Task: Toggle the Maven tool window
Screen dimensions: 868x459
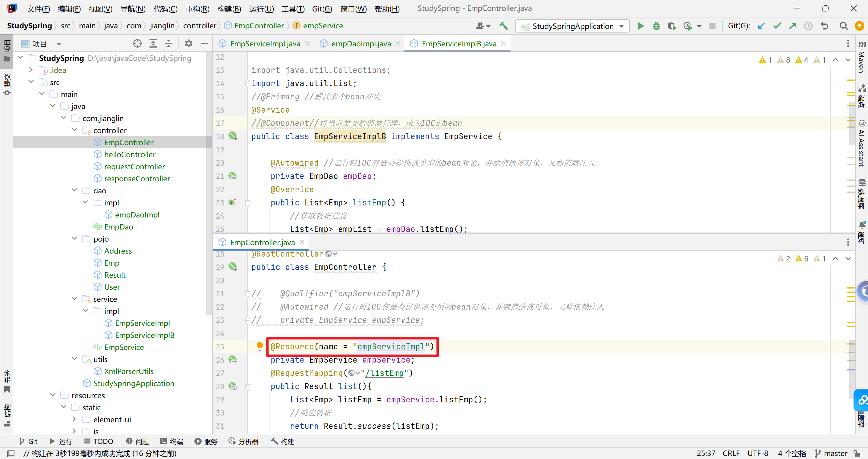Action: [862, 57]
